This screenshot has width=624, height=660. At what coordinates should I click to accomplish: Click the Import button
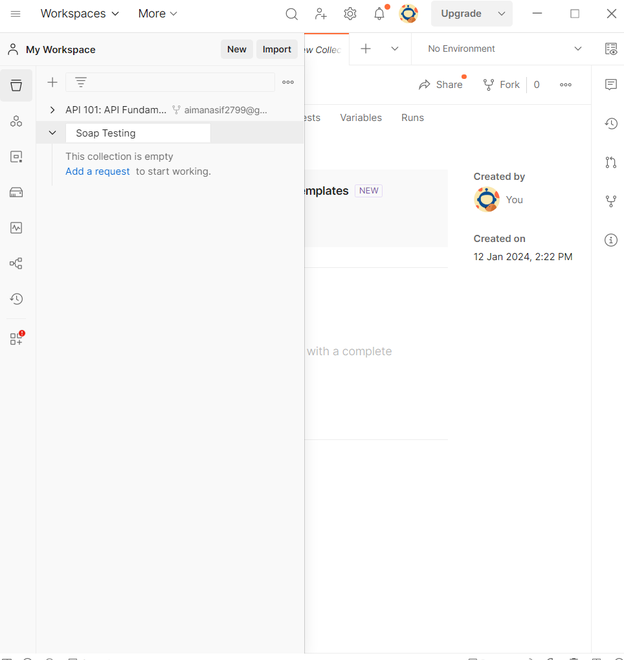pos(277,49)
